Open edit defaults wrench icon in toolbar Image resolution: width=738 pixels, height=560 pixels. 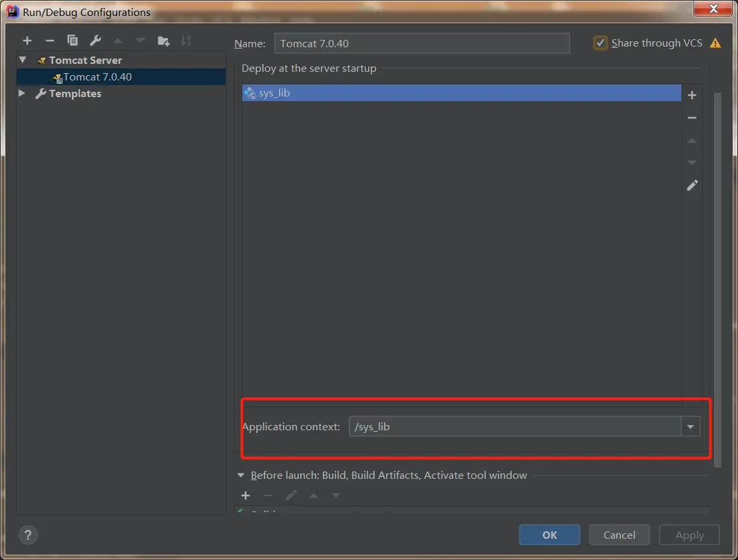coord(96,41)
